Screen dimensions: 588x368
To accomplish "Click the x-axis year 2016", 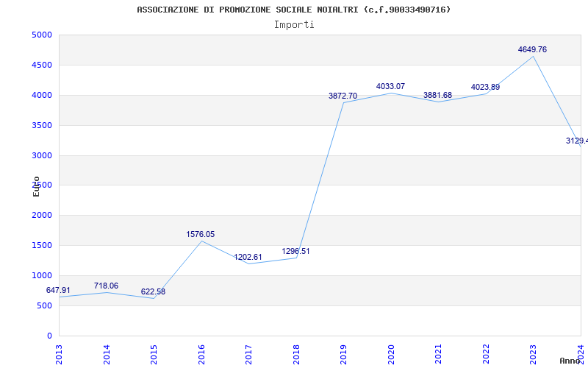I will [201, 354].
